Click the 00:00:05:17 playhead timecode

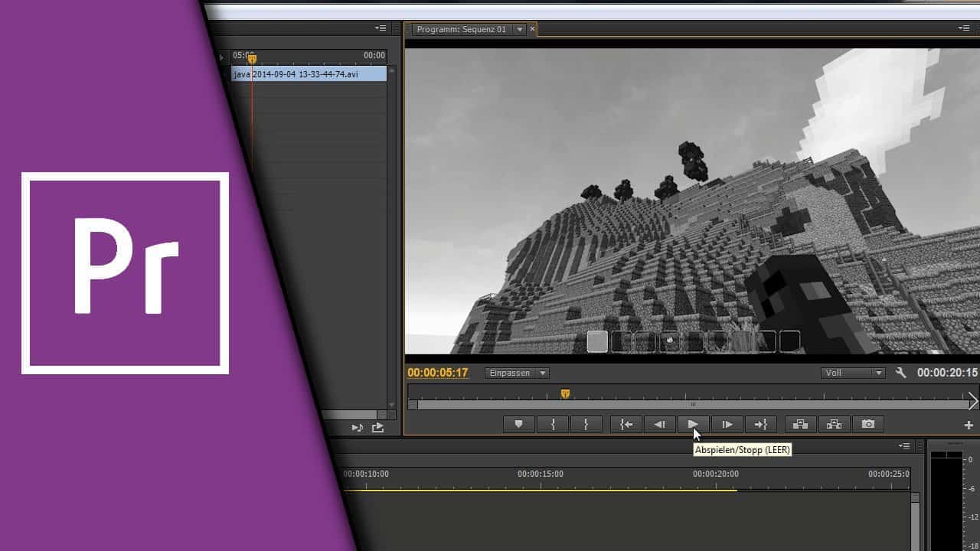pyautogui.click(x=437, y=373)
